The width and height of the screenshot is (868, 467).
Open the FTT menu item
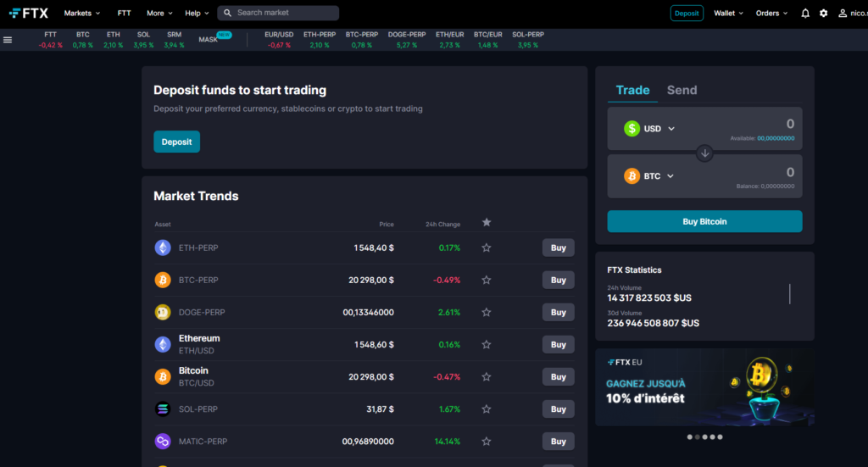[x=124, y=14]
